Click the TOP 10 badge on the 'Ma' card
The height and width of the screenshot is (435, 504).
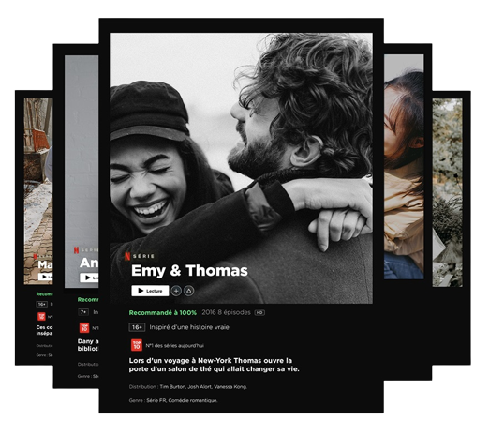[41, 316]
